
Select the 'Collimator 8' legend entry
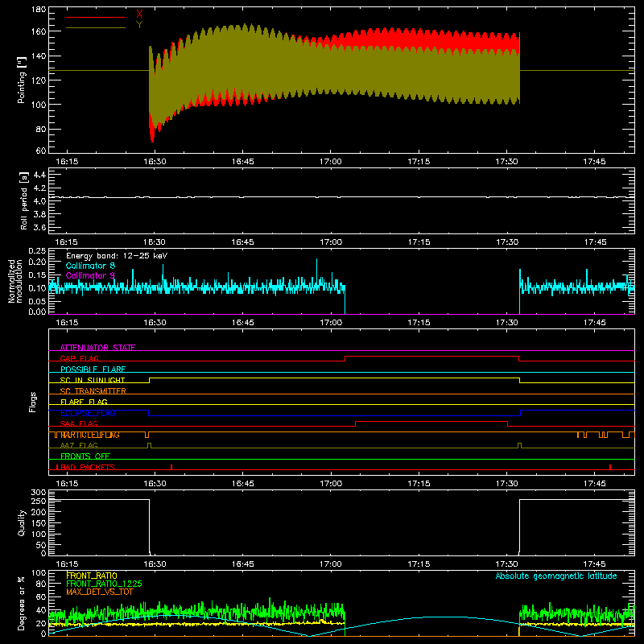(90, 266)
